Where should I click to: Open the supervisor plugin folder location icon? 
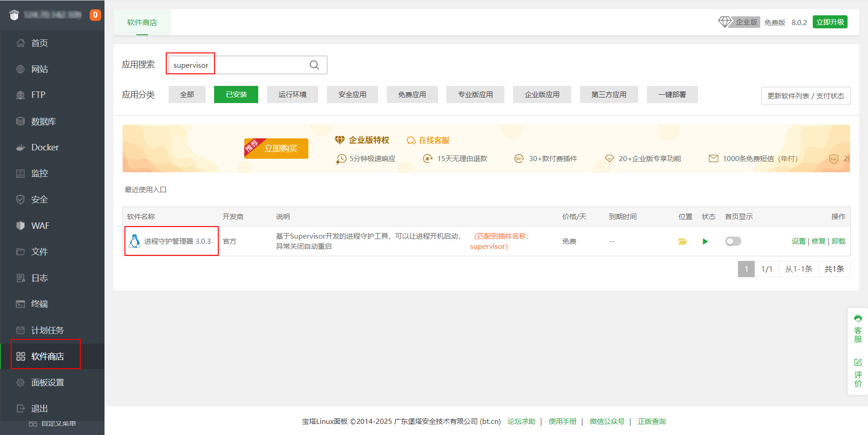click(682, 241)
